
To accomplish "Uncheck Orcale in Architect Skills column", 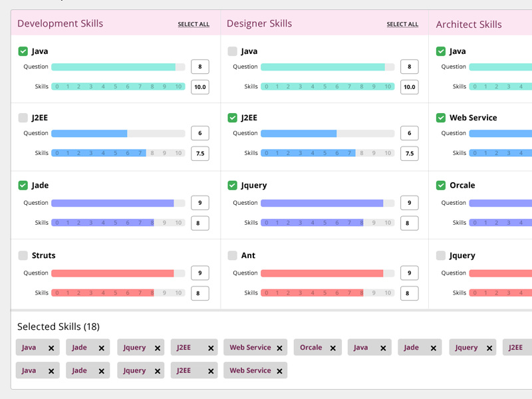I will [x=440, y=185].
